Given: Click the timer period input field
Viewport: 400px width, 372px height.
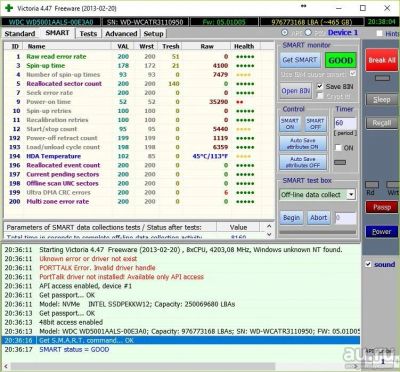Looking at the screenshot, I should (345, 123).
